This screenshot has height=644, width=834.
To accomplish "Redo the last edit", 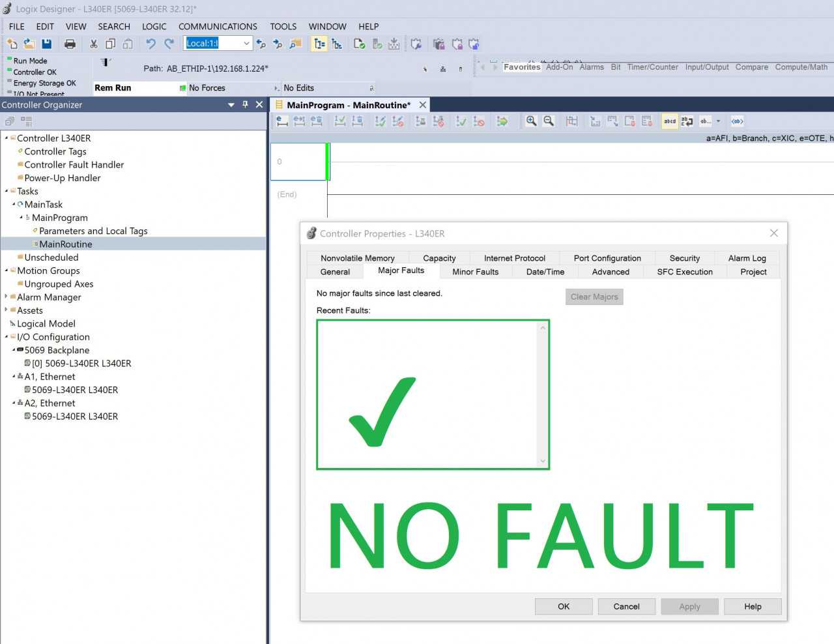I will click(169, 44).
